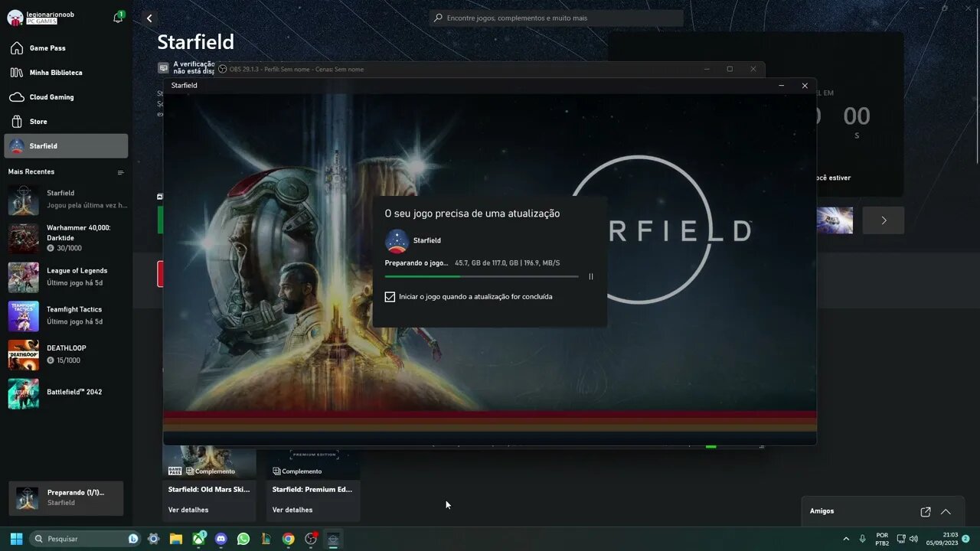Open Warhammer 40,000: Darktide from recents
The width and height of the screenshot is (980, 551).
[x=66, y=238]
